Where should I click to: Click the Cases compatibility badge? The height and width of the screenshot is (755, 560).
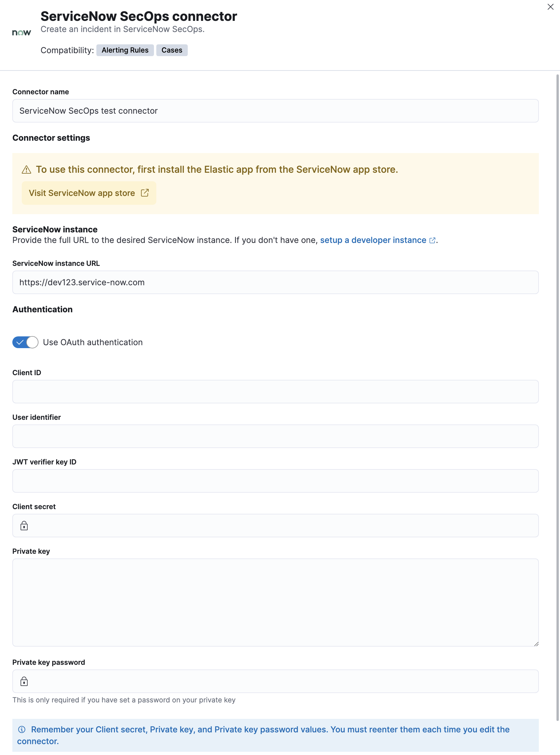tap(172, 50)
